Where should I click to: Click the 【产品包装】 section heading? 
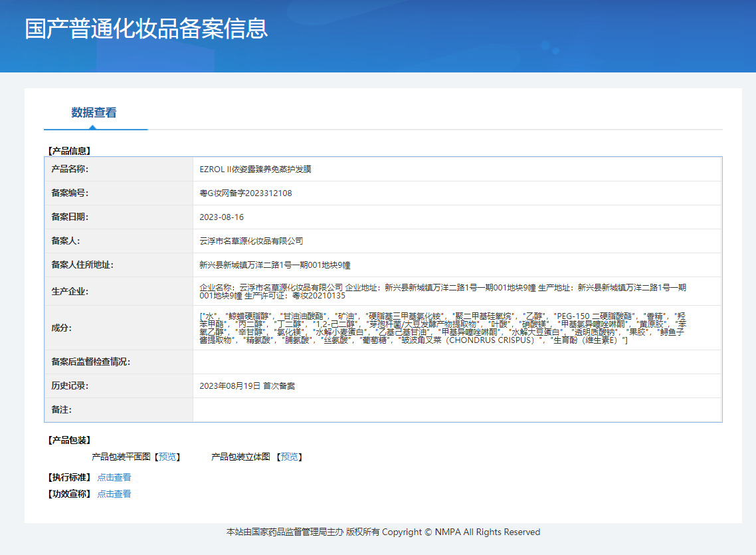69,440
